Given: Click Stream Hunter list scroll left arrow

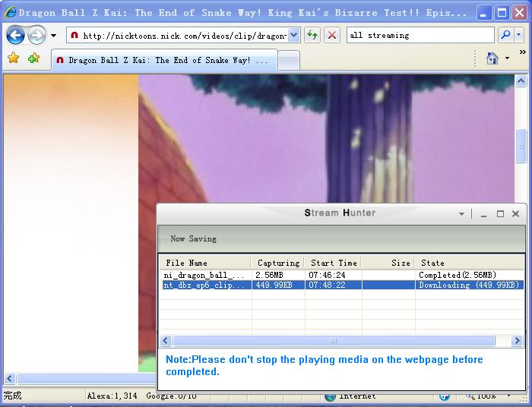Looking at the screenshot, I should click(x=166, y=341).
